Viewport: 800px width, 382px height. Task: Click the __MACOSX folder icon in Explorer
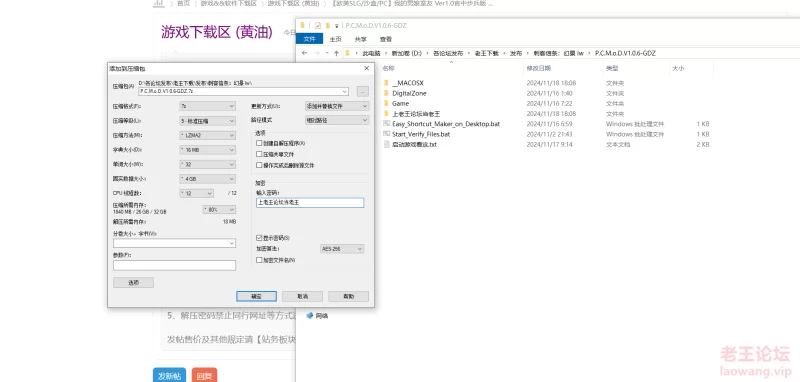[x=386, y=83]
